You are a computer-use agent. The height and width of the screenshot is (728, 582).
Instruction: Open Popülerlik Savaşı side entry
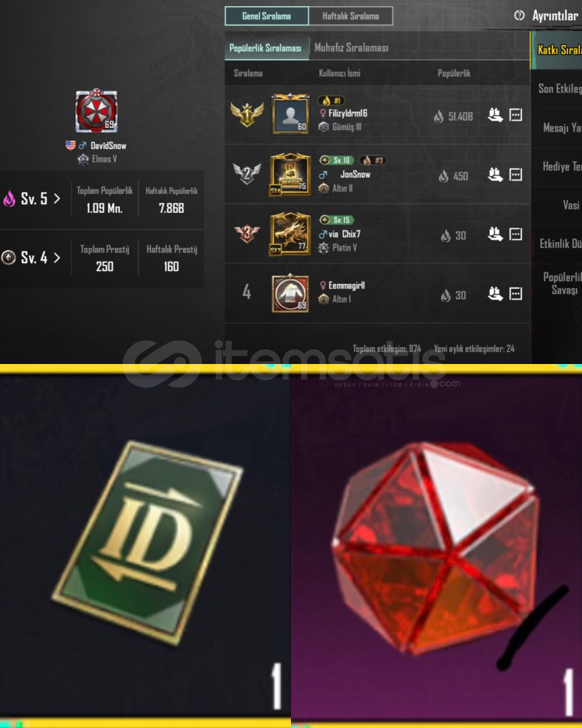562,283
